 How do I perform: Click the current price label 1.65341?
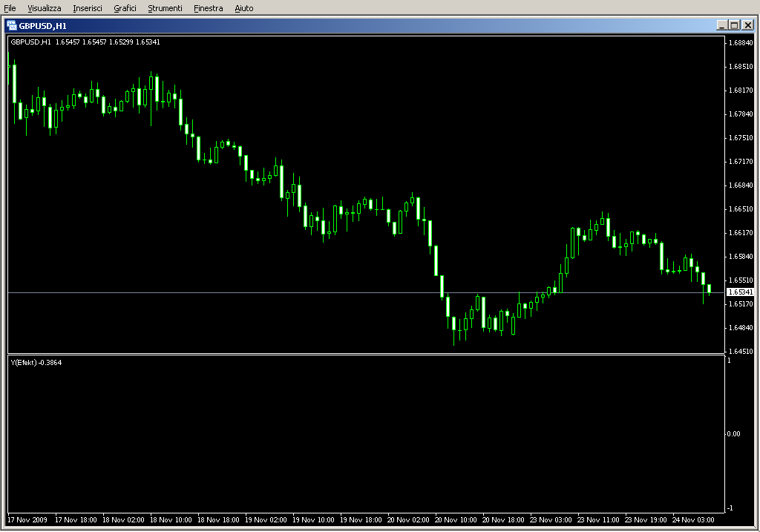click(x=741, y=292)
